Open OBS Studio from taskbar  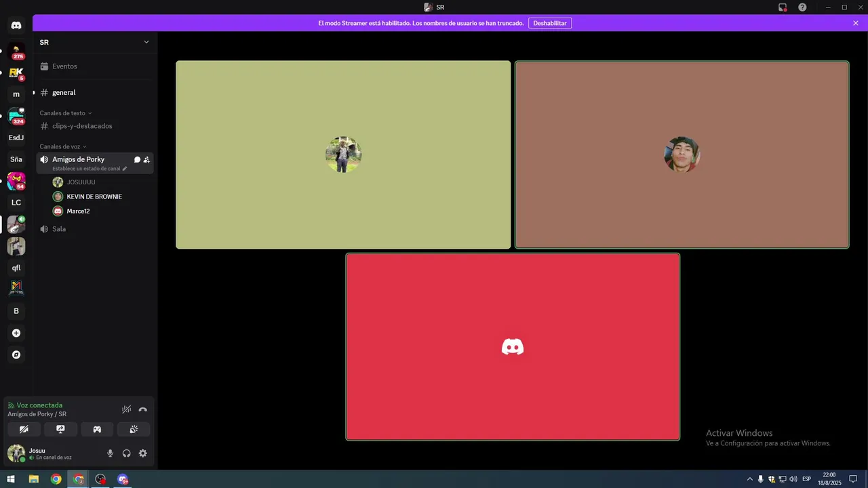click(100, 479)
